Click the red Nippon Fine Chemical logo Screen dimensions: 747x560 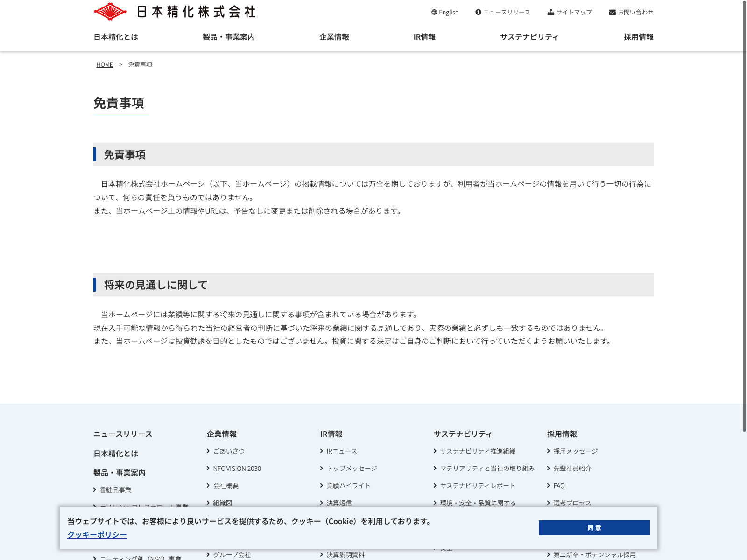coord(110,12)
